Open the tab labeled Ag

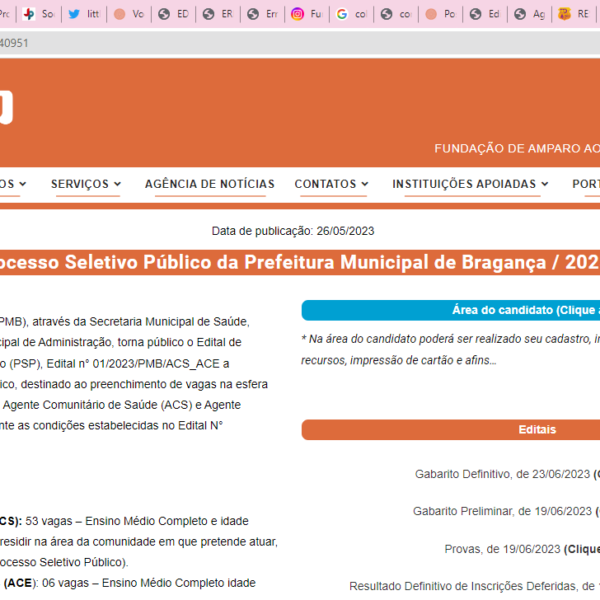pyautogui.click(x=530, y=14)
